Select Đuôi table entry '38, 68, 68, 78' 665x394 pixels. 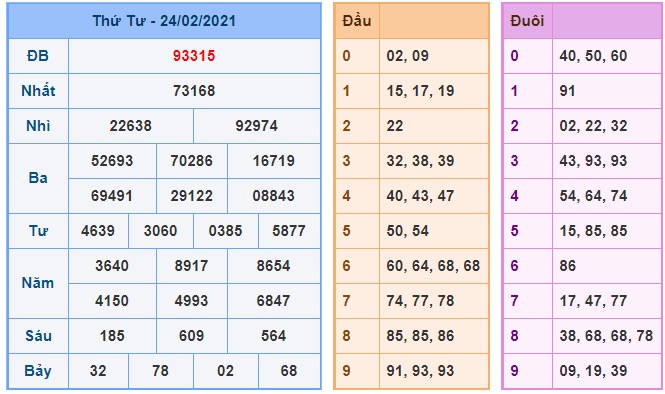(x=606, y=335)
